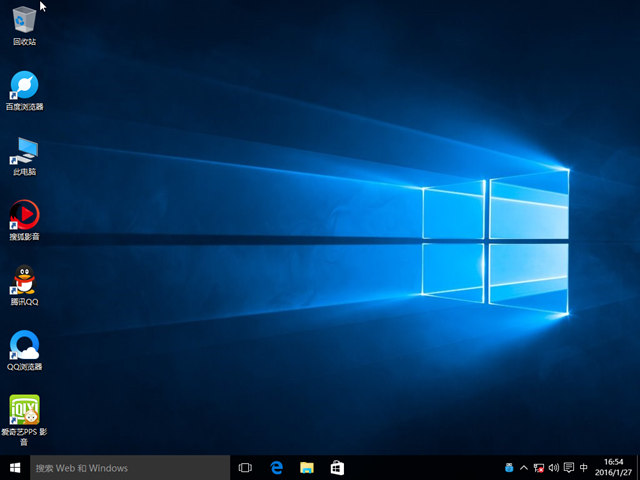The width and height of the screenshot is (640, 480).
Task: Open the Action Center notifications icon
Action: point(569,467)
